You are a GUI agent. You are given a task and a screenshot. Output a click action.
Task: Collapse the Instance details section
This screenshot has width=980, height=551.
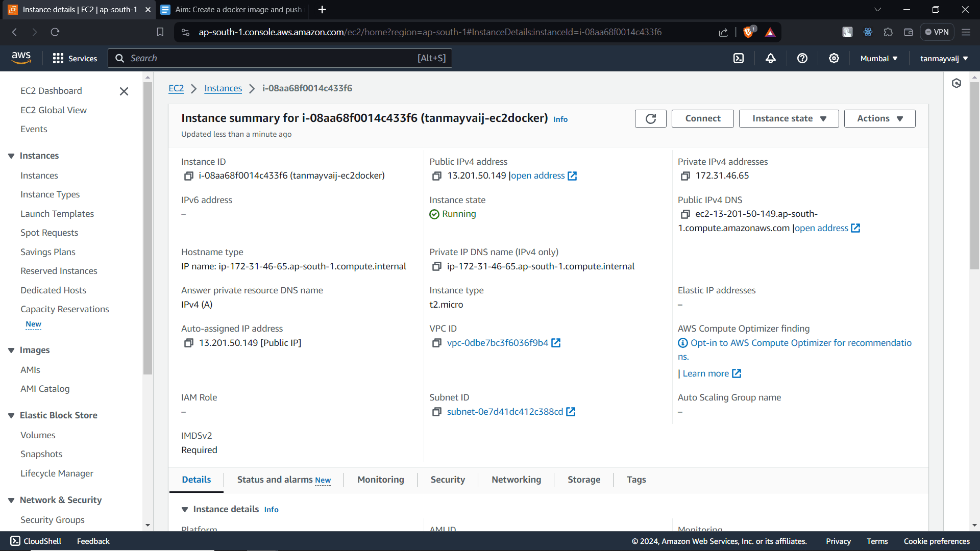(185, 509)
